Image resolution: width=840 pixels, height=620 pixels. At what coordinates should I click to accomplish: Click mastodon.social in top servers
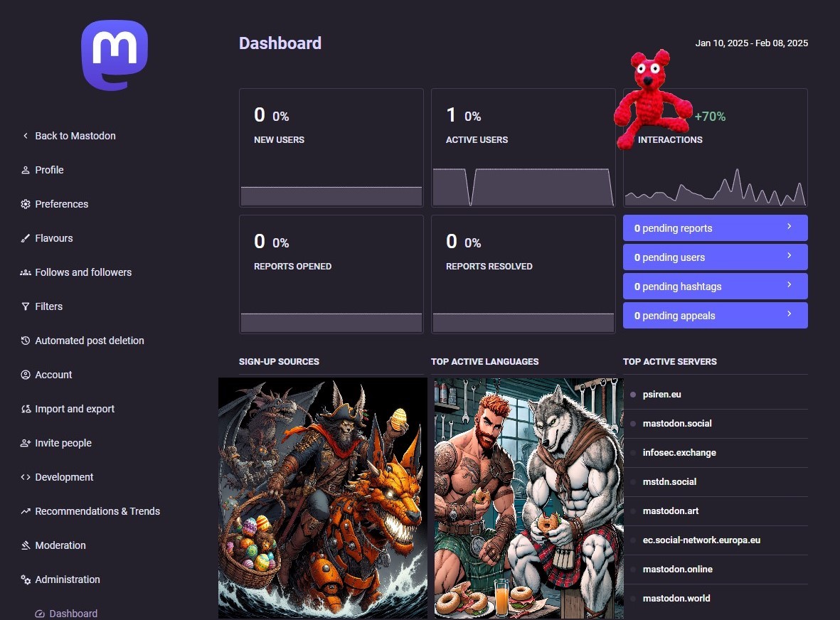(677, 424)
